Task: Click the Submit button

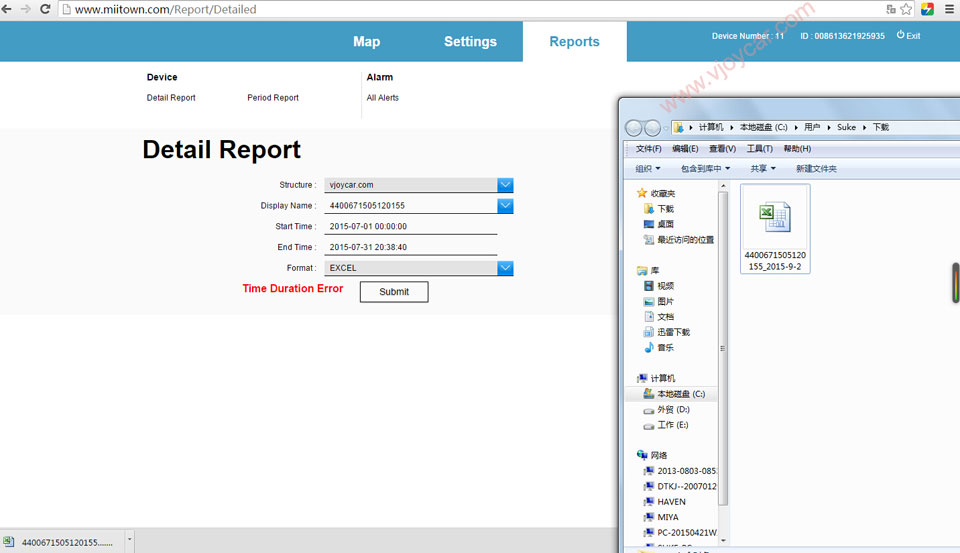Action: coord(394,292)
